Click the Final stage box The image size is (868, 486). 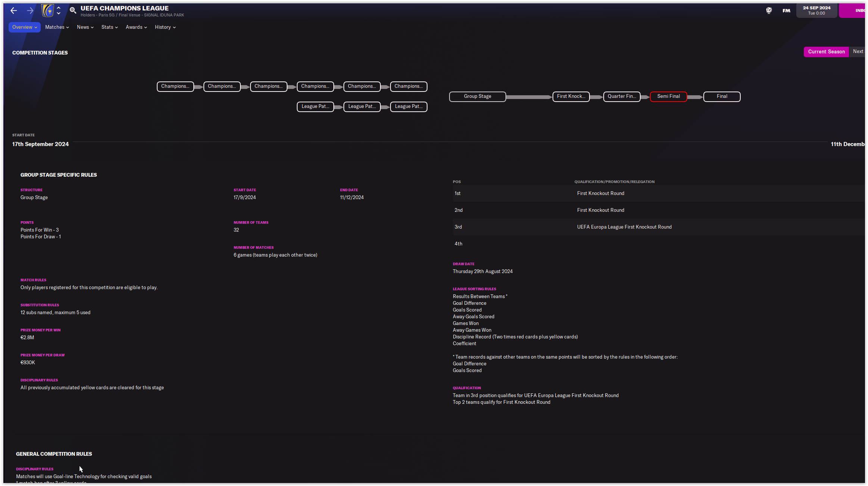click(x=722, y=96)
